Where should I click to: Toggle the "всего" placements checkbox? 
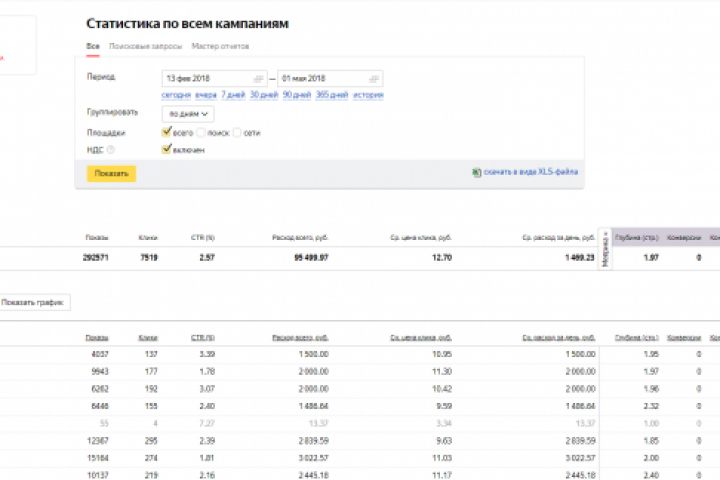(166, 132)
